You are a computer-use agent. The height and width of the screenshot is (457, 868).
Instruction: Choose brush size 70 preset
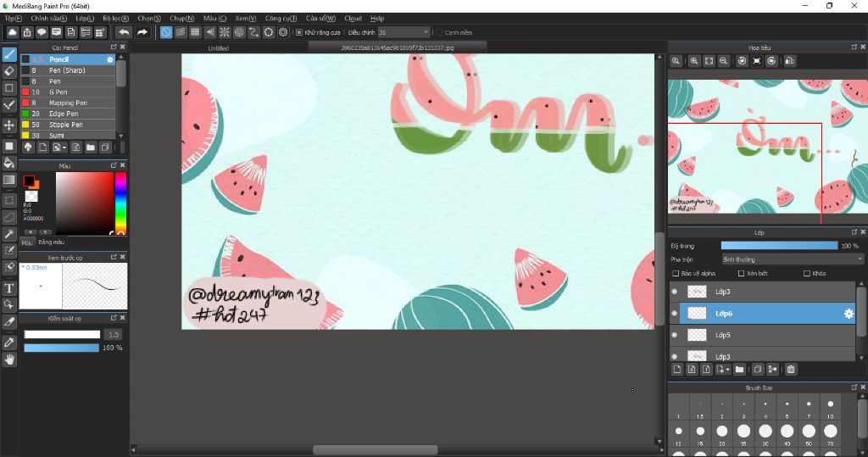tap(831, 434)
